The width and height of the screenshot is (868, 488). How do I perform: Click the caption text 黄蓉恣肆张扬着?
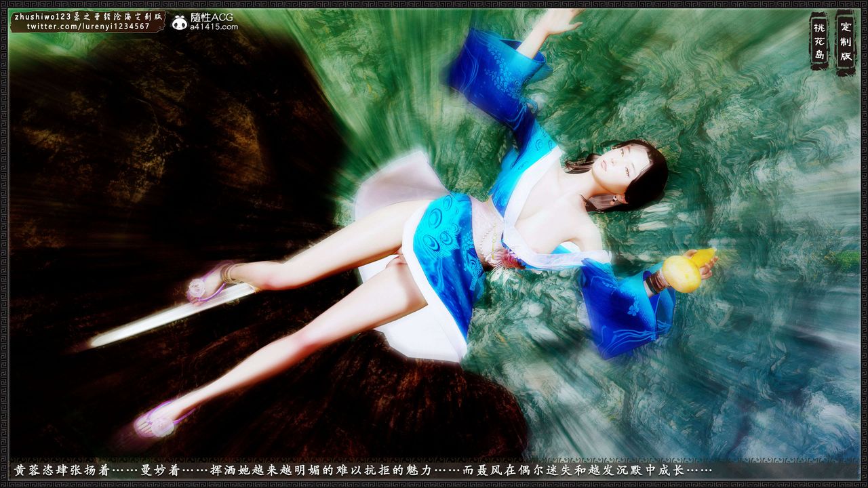point(62,470)
